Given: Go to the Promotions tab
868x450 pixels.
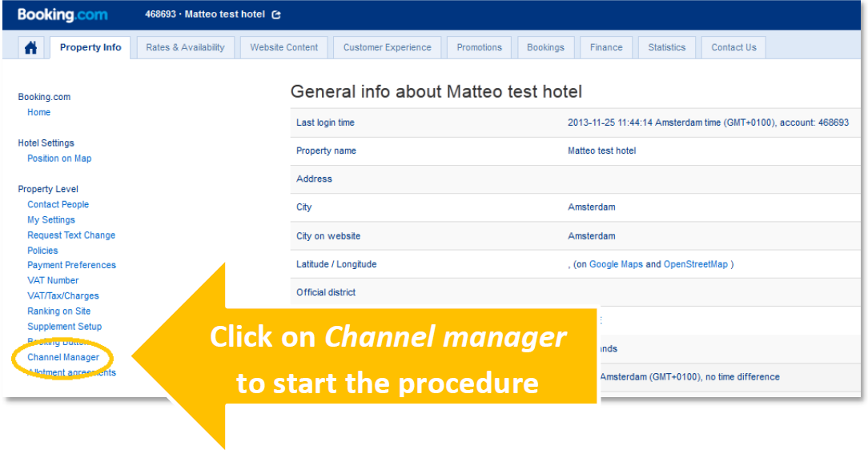Looking at the screenshot, I should (479, 47).
